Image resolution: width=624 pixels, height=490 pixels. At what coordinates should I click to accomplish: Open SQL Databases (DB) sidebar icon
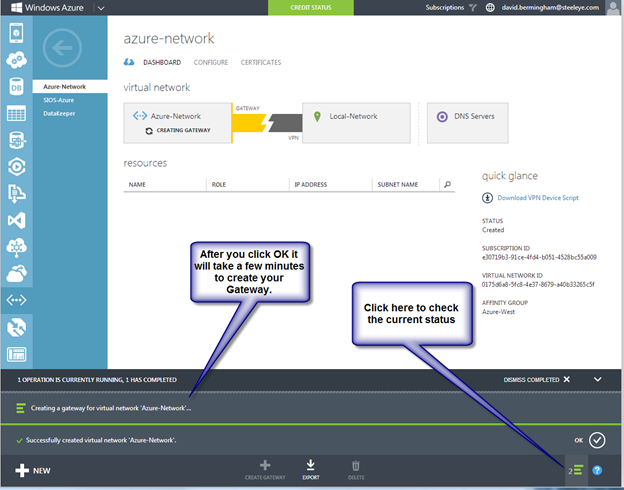(x=16, y=88)
